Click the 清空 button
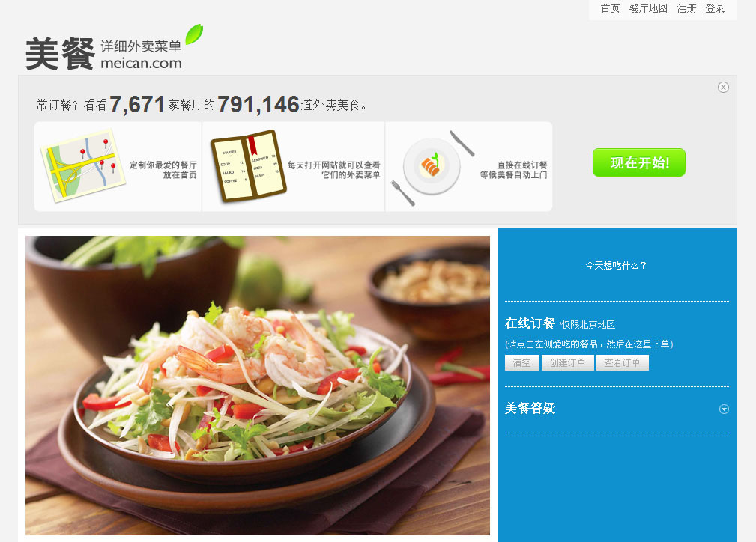 click(521, 363)
